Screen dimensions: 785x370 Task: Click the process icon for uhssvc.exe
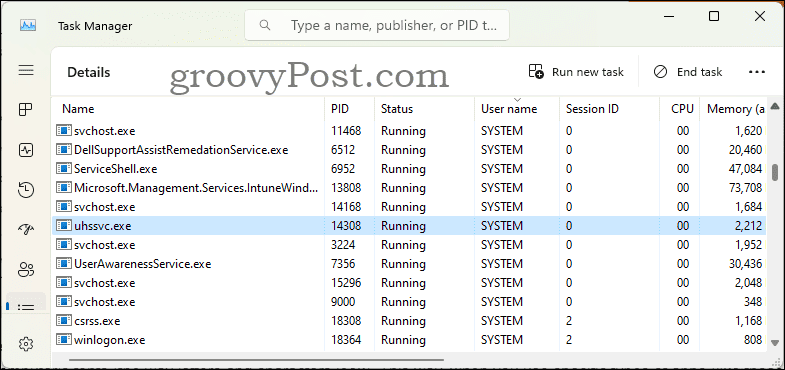point(64,226)
